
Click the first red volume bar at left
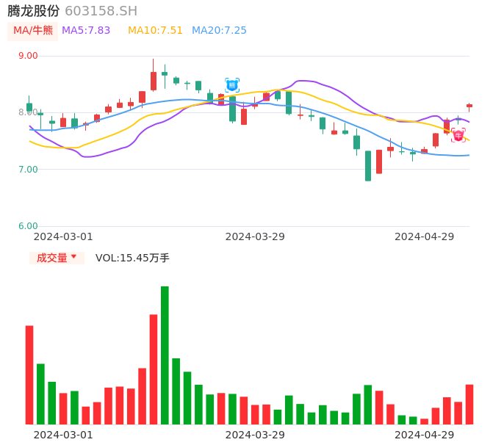click(29, 375)
